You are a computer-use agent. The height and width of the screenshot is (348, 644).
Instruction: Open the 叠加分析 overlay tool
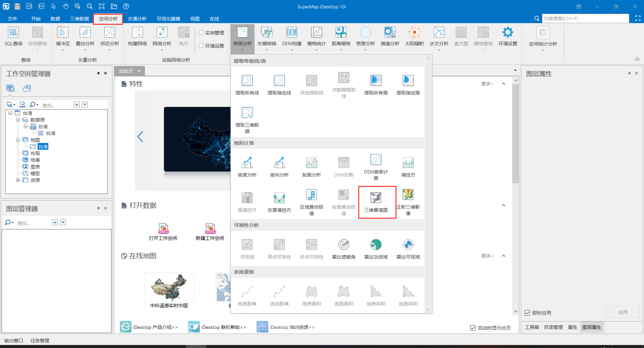tap(85, 37)
